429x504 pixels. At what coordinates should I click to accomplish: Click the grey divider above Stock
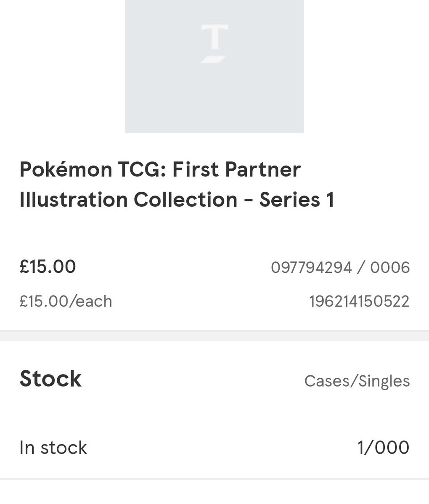click(214, 335)
